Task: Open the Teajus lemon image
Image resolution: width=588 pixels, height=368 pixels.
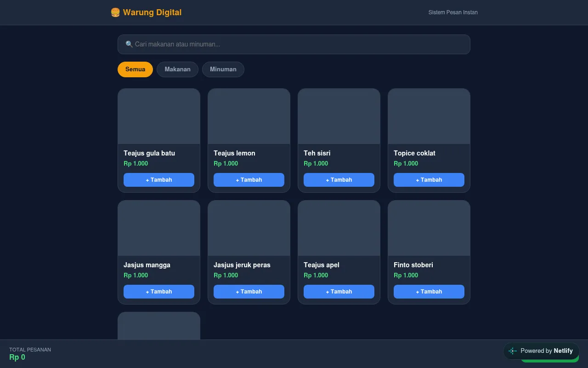Action: tap(249, 116)
